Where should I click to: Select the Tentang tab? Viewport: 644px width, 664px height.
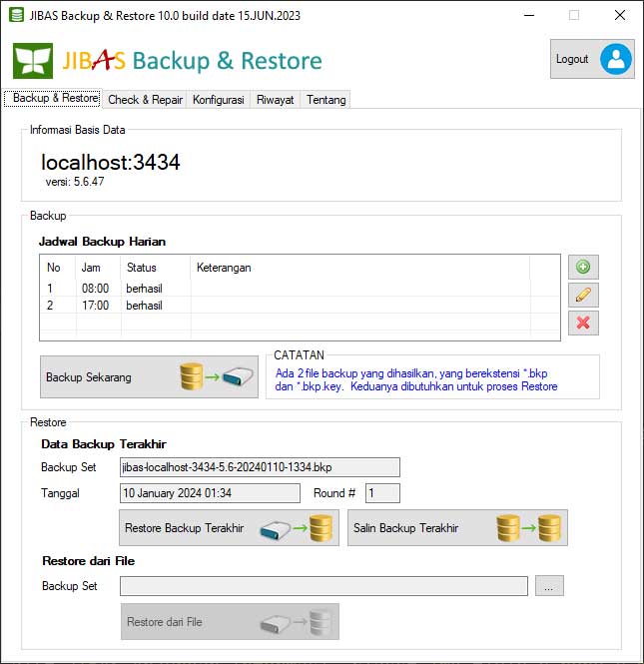point(325,100)
